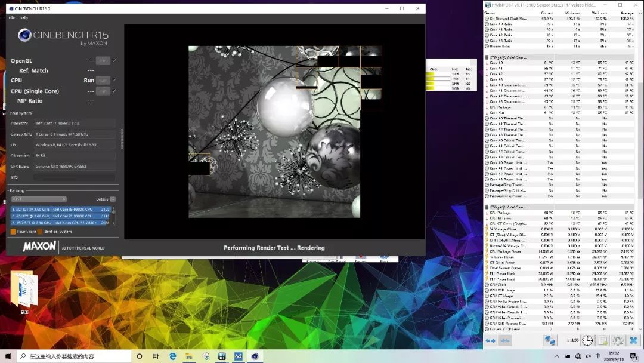
Task: Toggle the CPU (Single Core) checkbox
Action: (114, 90)
